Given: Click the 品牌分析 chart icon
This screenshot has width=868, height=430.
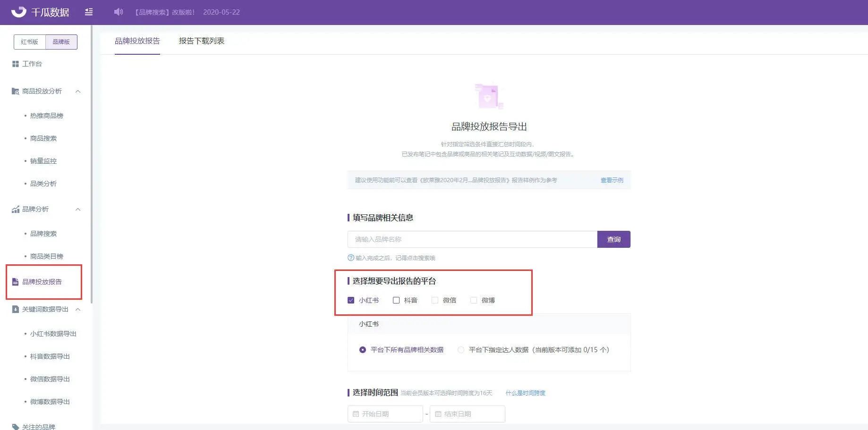Looking at the screenshot, I should pos(16,209).
